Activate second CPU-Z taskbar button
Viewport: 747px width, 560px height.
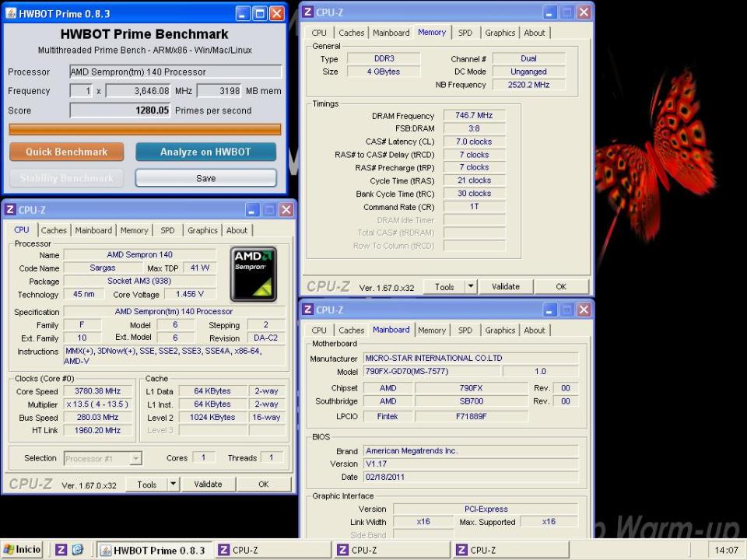point(391,550)
